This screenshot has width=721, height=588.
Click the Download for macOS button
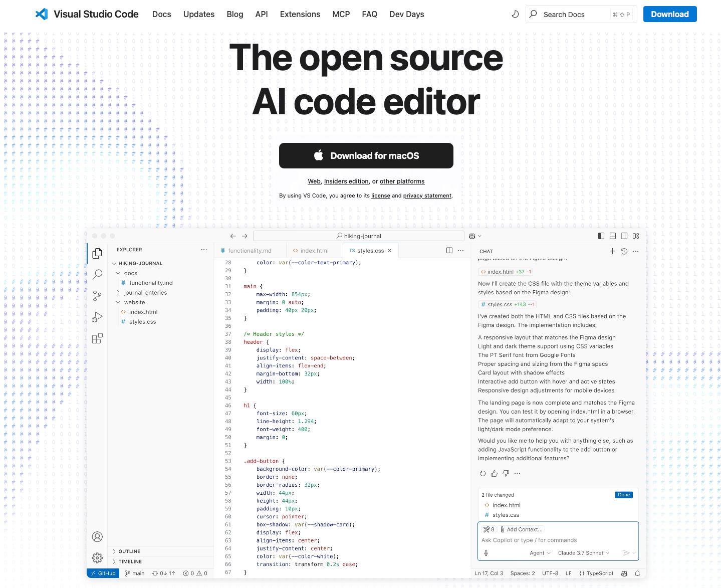[x=366, y=155]
